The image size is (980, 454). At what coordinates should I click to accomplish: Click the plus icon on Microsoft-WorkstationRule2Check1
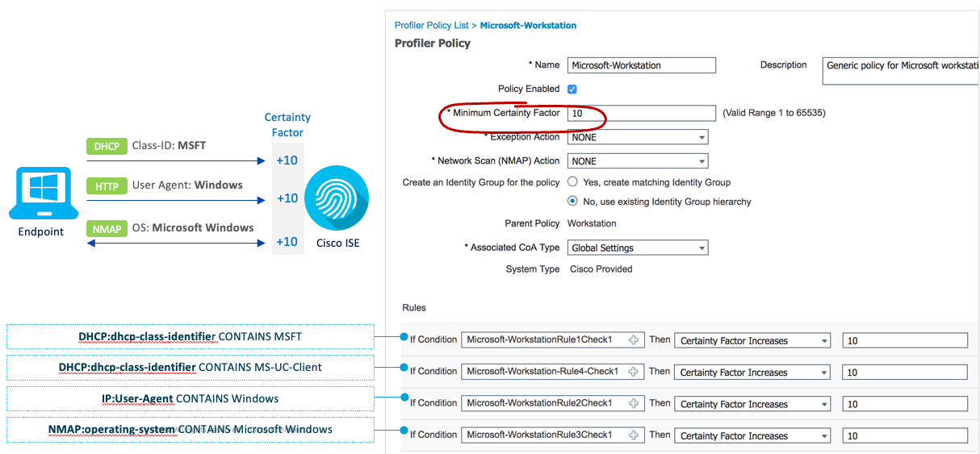(634, 403)
